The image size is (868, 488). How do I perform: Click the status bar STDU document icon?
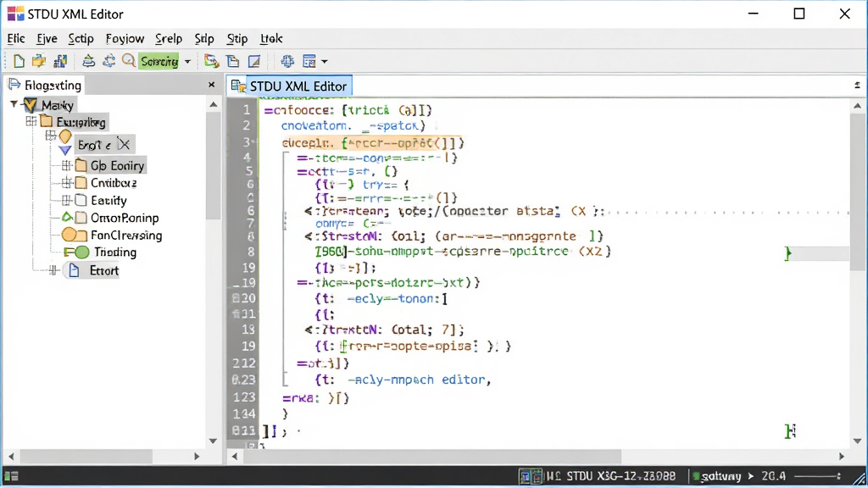[531, 476]
